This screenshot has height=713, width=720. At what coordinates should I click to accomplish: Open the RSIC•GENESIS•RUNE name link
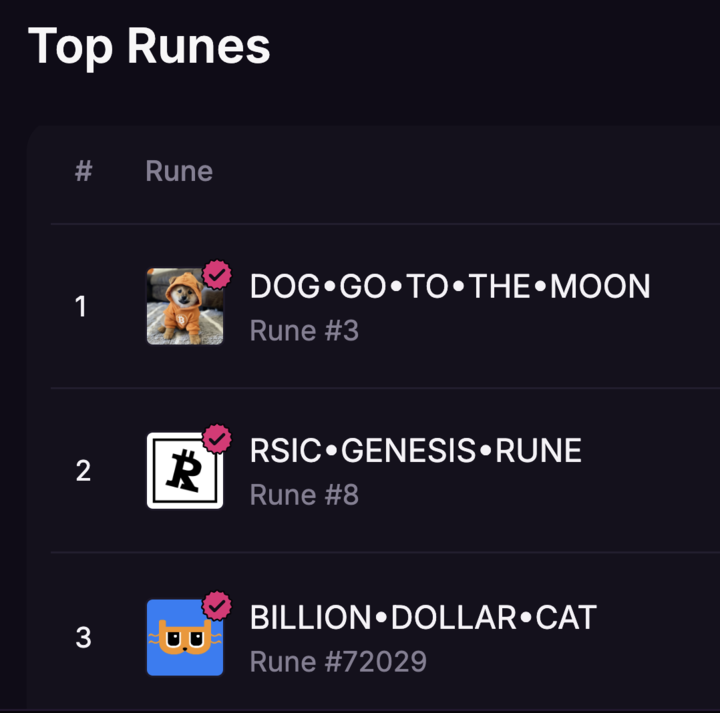[416, 450]
